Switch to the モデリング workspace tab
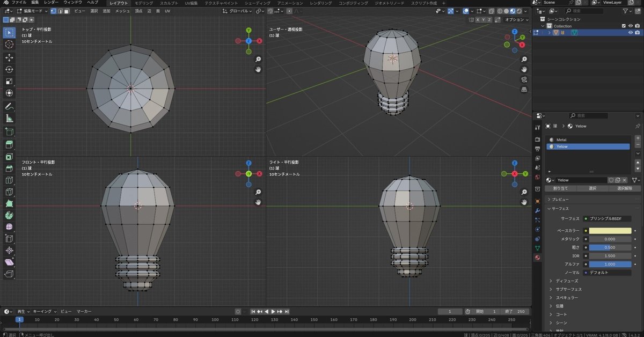Image resolution: width=644 pixels, height=337 pixels. pos(143,3)
